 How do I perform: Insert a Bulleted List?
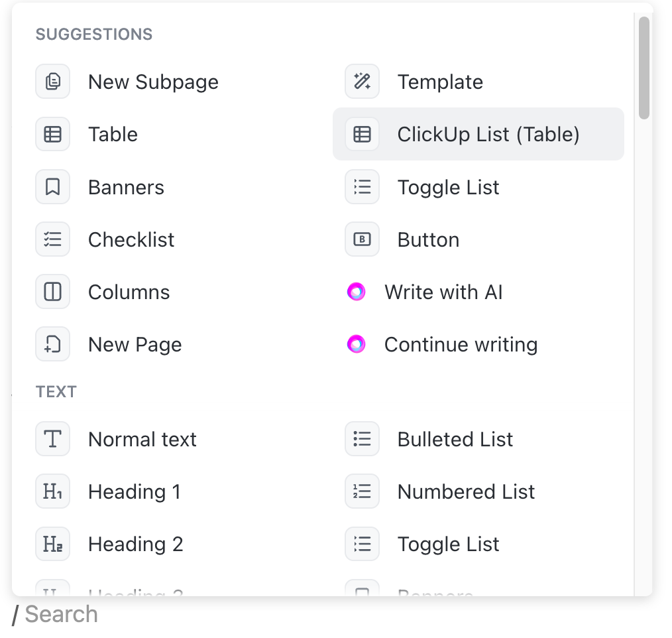click(455, 439)
